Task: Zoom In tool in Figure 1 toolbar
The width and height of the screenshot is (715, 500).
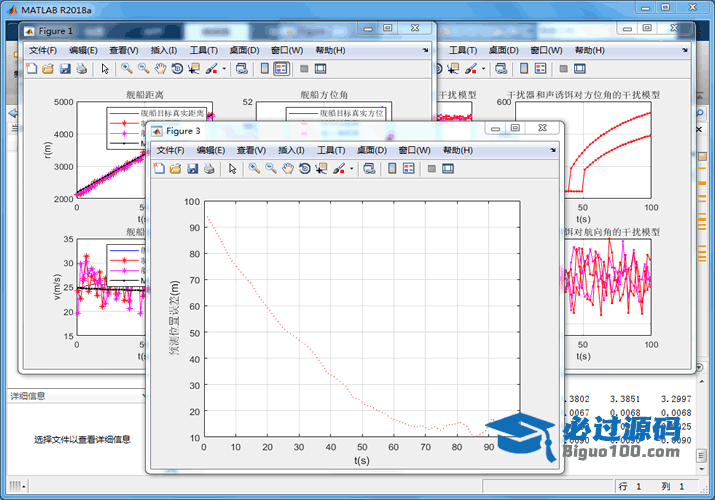Action: [x=127, y=69]
